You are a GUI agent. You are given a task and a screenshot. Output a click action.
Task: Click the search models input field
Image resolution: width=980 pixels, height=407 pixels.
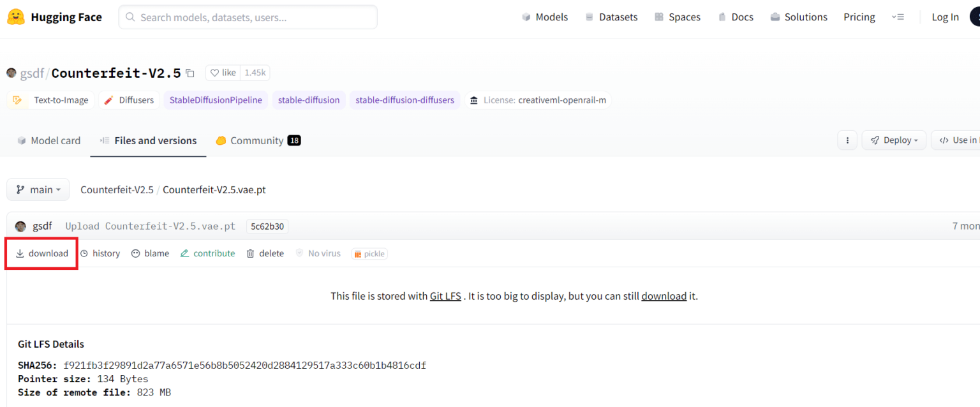coord(248,17)
